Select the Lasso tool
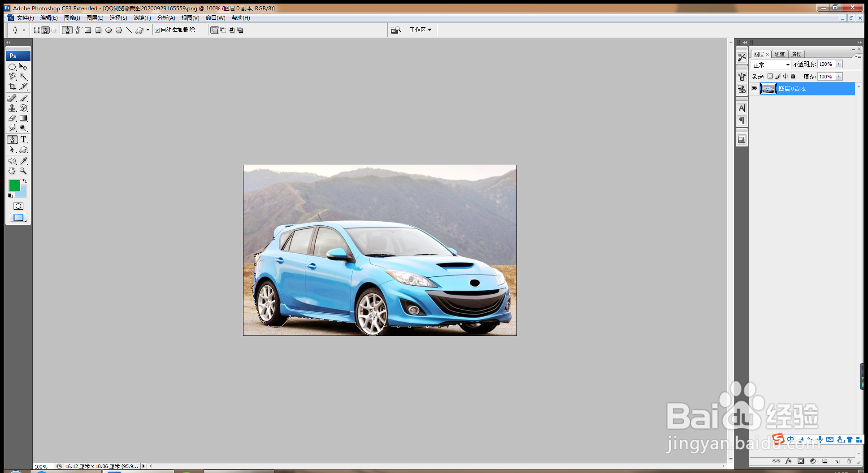 pyautogui.click(x=12, y=77)
